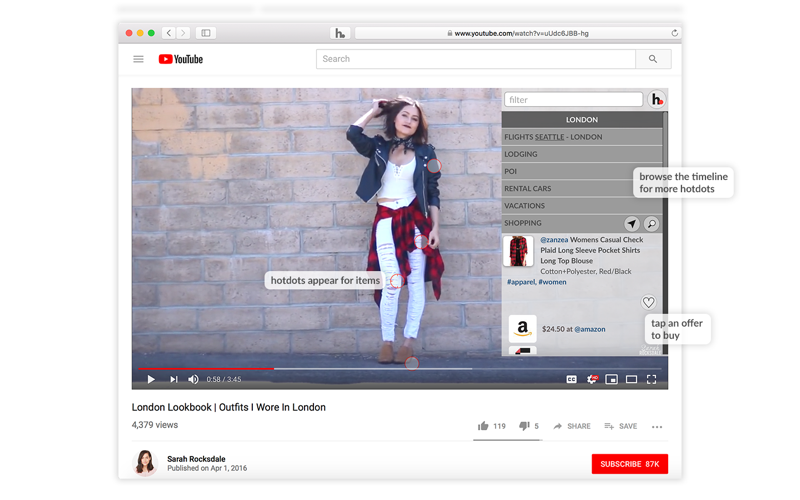This screenshot has height=500, width=800.
Task: Expand FLIGHTS SEATTLE - LONDON section
Action: click(582, 137)
